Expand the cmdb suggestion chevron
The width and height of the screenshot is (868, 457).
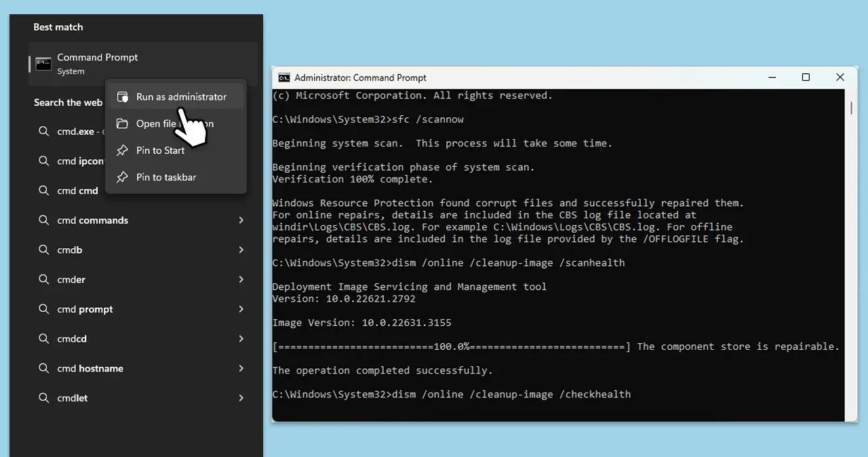[x=241, y=250]
